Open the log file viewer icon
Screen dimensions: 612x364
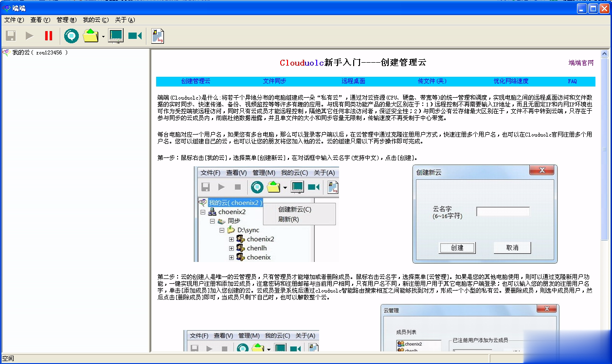(158, 35)
